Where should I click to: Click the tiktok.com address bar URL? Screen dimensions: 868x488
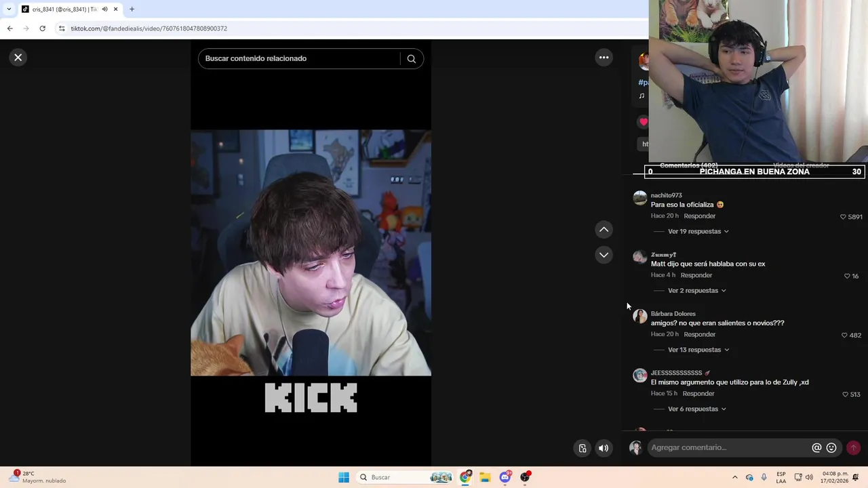tap(149, 28)
